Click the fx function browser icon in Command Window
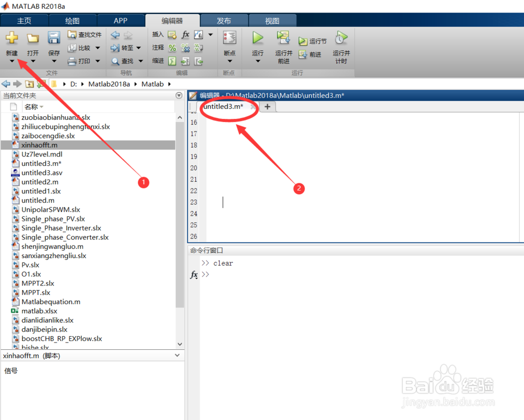This screenshot has width=524, height=420. pos(194,275)
